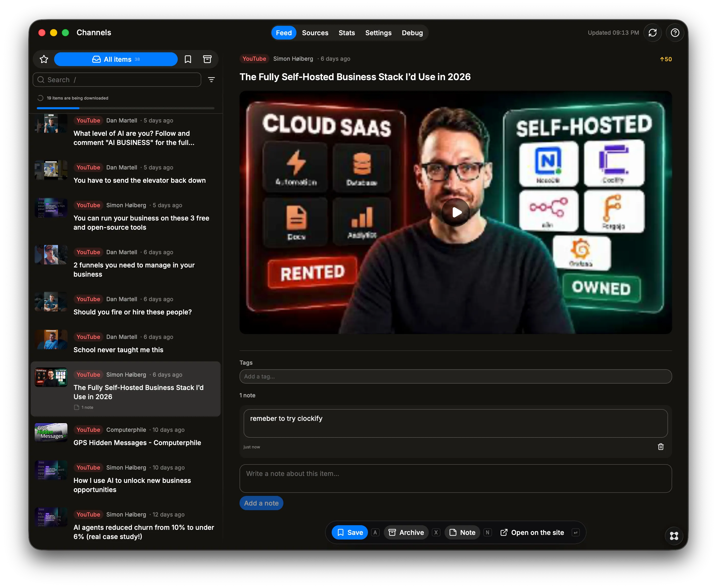Click the article title heading
Screen dimensions: 717x588
(355, 77)
